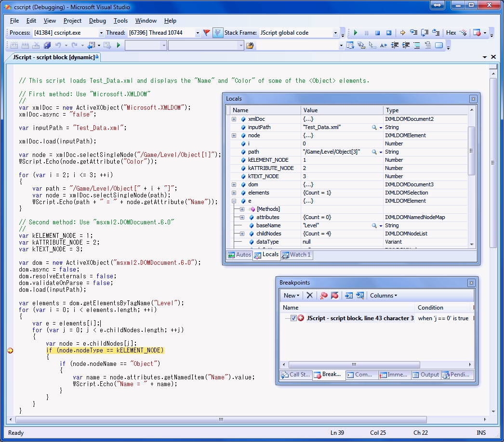This screenshot has height=442, width=504.
Task: Open the Project menu
Action: (x=72, y=21)
